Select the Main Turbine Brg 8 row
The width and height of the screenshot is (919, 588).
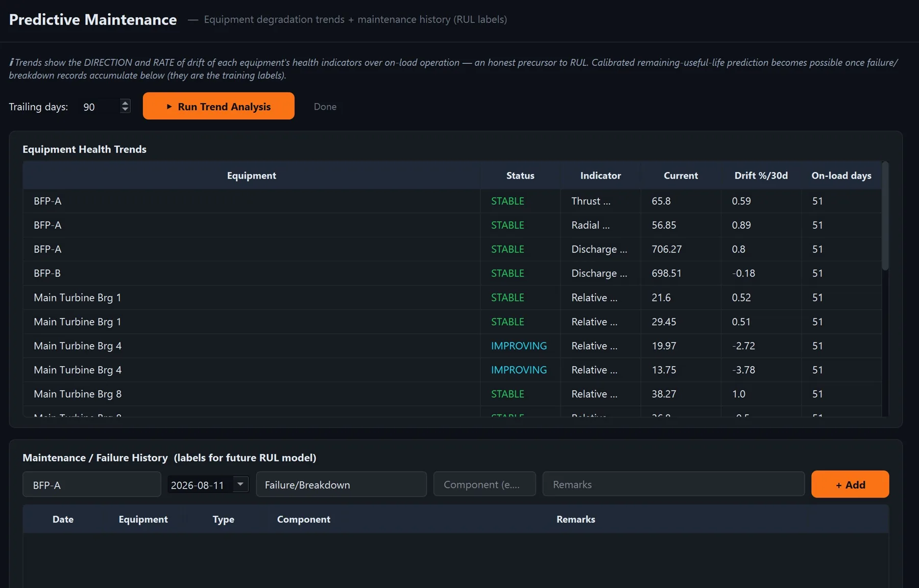(x=452, y=394)
